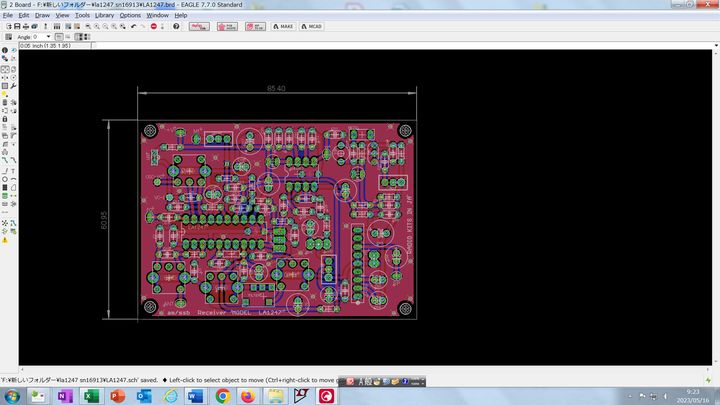Click the Save icon in toolbar
The width and height of the screenshot is (720, 405).
coord(15,26)
